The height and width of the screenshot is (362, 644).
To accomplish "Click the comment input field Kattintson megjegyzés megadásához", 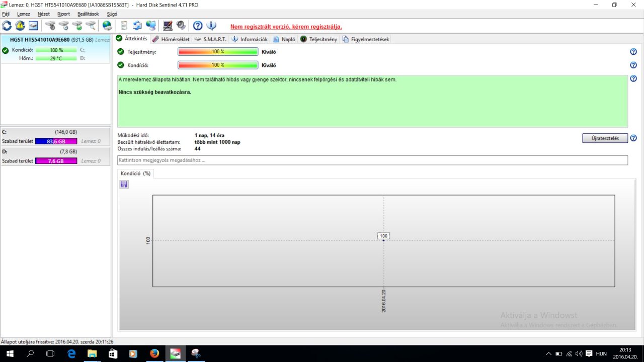I will 372,160.
